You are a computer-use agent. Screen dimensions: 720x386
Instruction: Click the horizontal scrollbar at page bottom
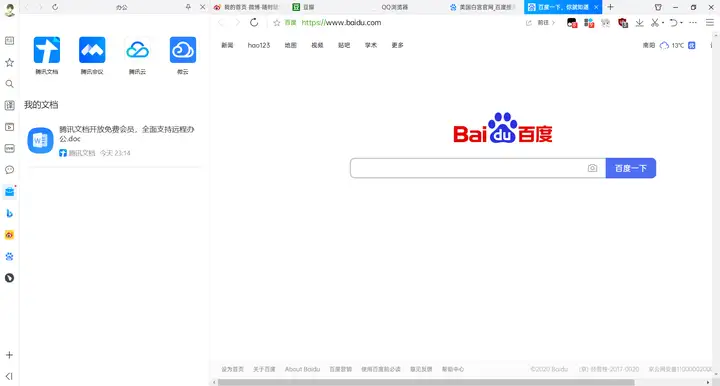[x=426, y=382]
